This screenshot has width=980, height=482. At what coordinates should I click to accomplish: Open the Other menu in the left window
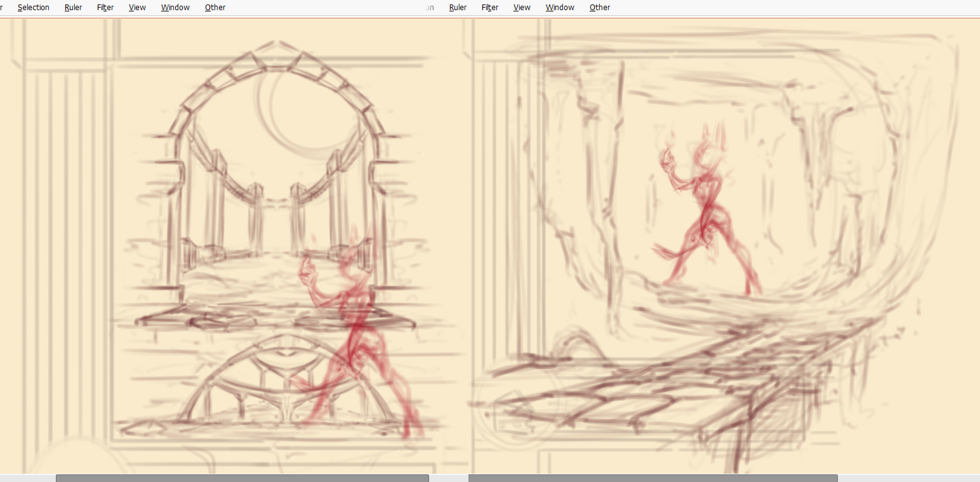pyautogui.click(x=215, y=8)
